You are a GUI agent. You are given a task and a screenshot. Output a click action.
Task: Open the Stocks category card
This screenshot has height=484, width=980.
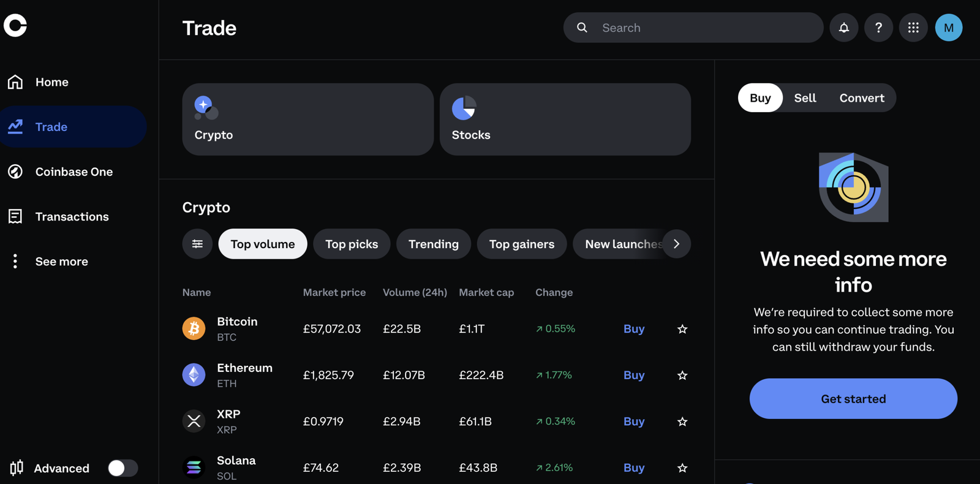pyautogui.click(x=565, y=119)
